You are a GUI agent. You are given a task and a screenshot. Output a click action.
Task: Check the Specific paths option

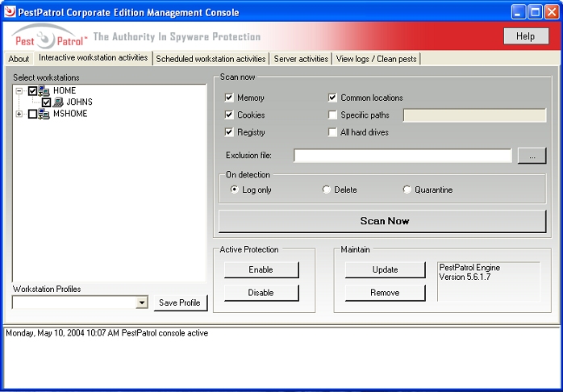click(x=333, y=115)
